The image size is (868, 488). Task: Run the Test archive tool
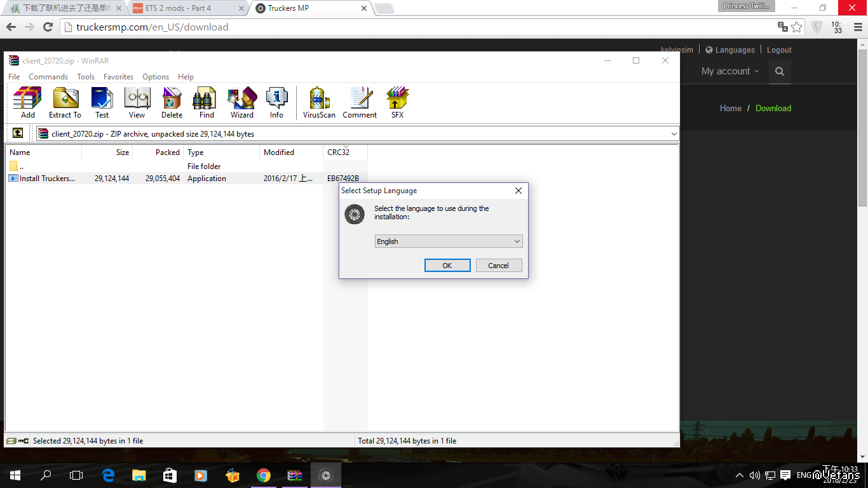(102, 102)
